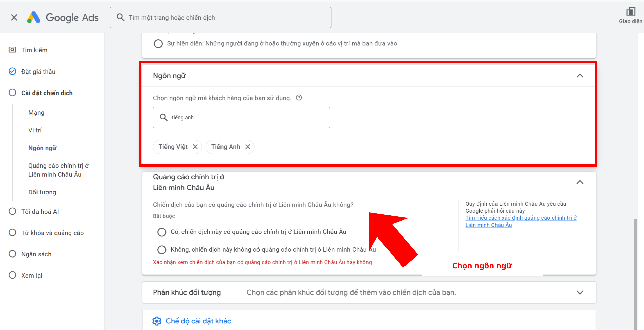Viewport: 644px width, 330px height.
Task: Go to Đối tượng in the sidebar
Action: click(42, 192)
